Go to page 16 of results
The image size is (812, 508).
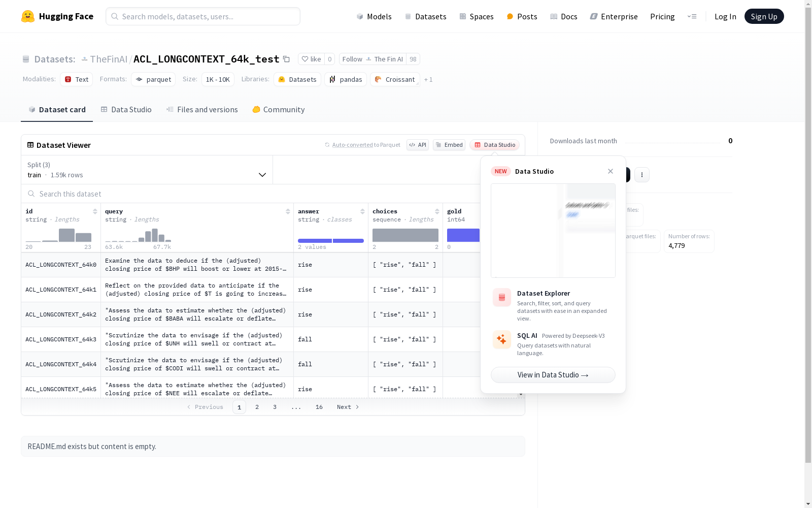[319, 407]
